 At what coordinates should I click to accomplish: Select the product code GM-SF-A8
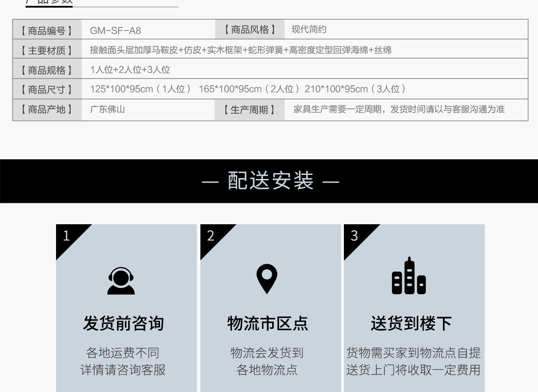tap(115, 30)
